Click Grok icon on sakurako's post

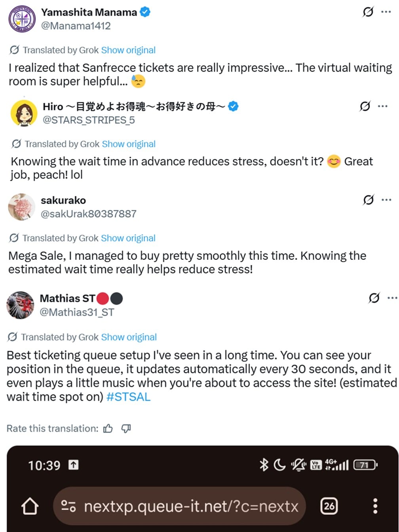[x=368, y=200]
